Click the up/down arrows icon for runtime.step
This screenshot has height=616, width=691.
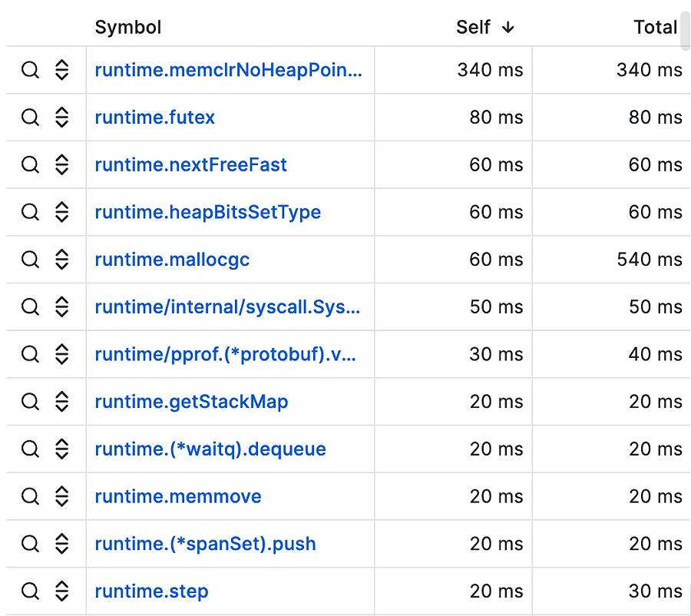coord(61,591)
